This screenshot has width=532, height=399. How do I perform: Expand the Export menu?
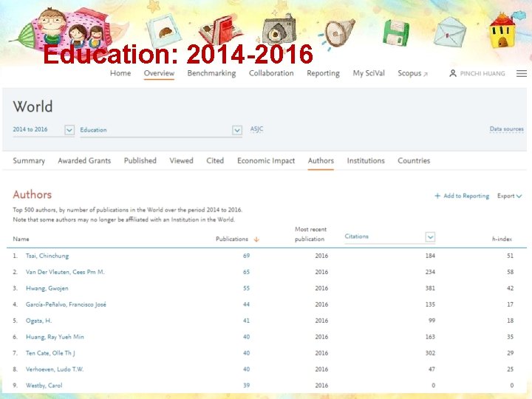coord(509,196)
